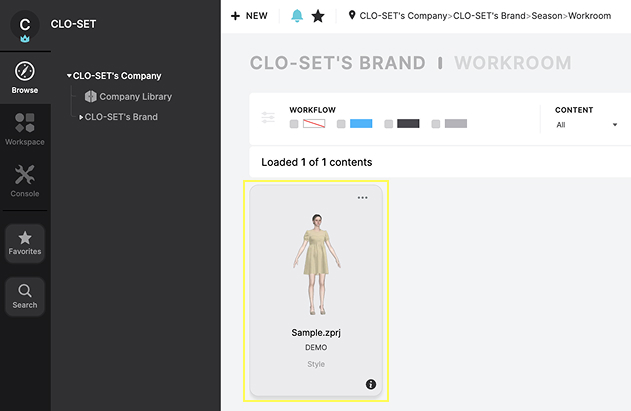Click the favorite star icon in top bar
This screenshot has width=631, height=411.
point(318,16)
